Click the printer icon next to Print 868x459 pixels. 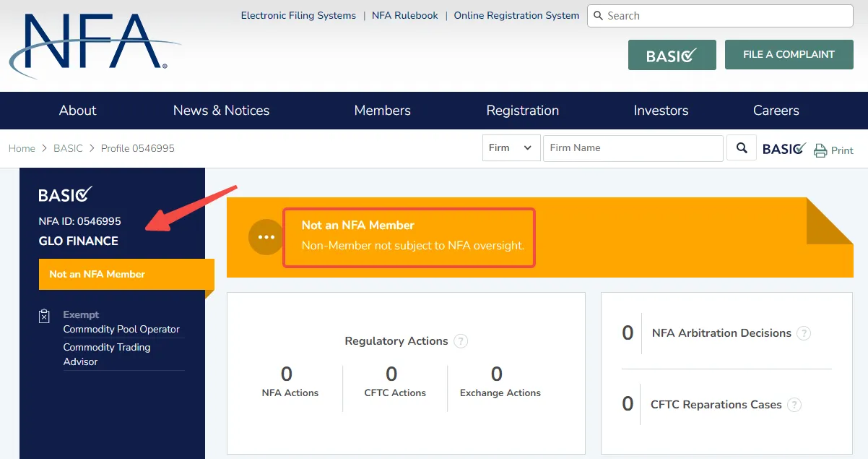coord(820,150)
